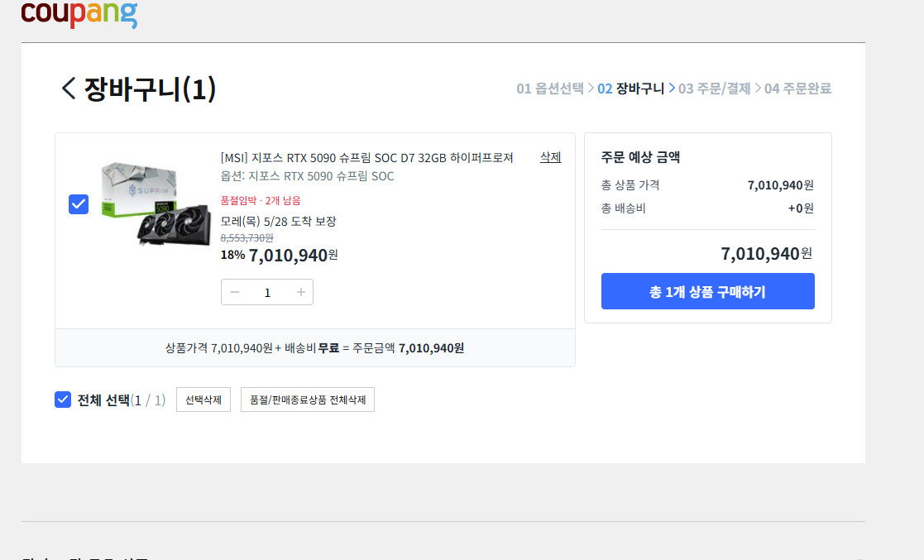Screen dimensions: 924x560
Task: Click the 총 상품 가격 label
Action: [x=630, y=185]
